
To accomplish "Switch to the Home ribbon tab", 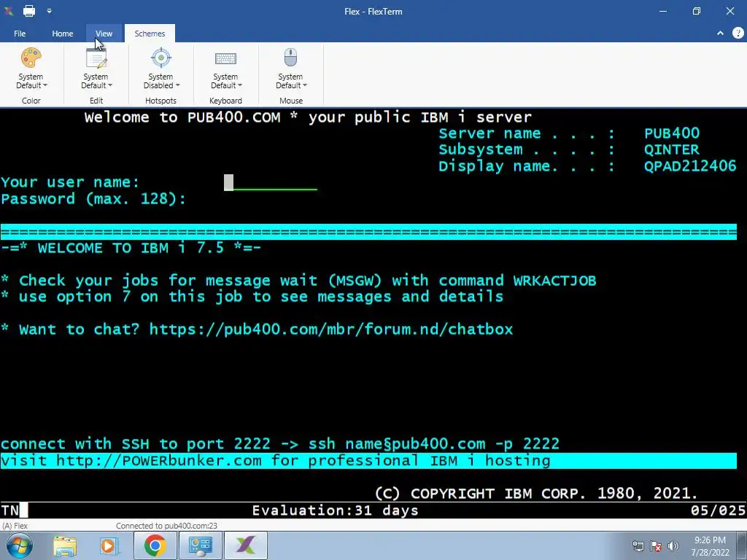I will point(63,34).
